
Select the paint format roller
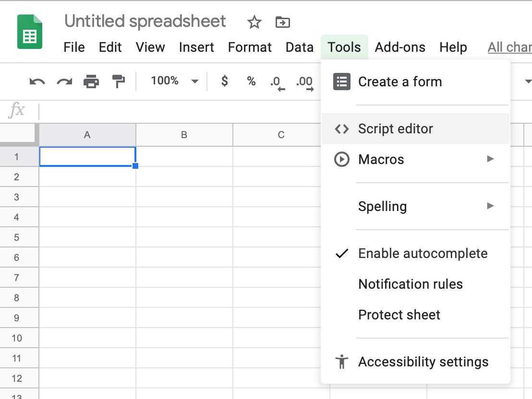pyautogui.click(x=119, y=82)
